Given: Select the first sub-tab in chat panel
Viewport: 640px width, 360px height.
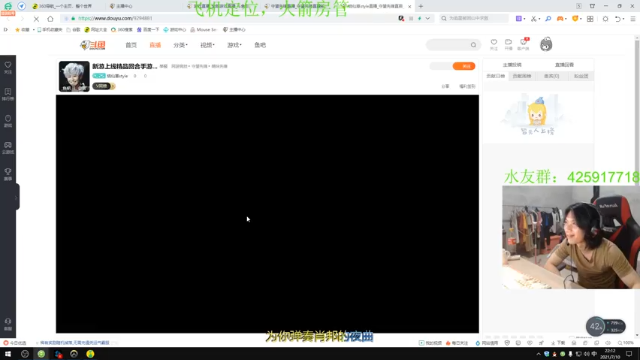Looking at the screenshot, I should (496, 76).
